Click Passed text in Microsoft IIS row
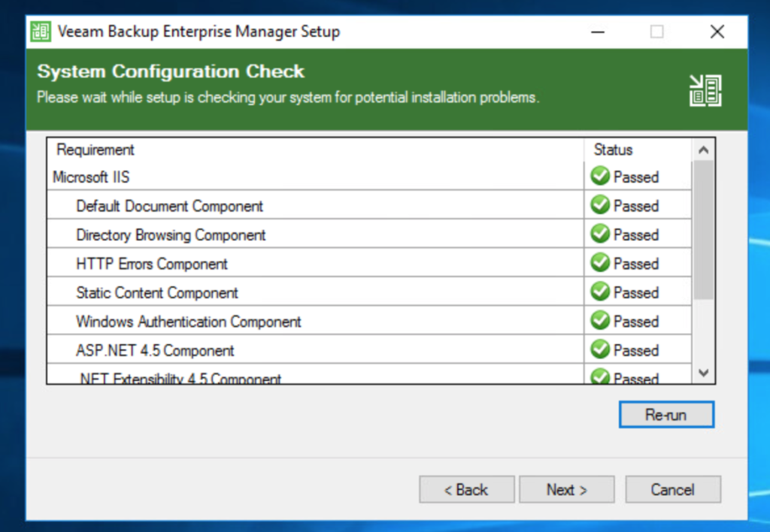The width and height of the screenshot is (770, 532). click(636, 177)
